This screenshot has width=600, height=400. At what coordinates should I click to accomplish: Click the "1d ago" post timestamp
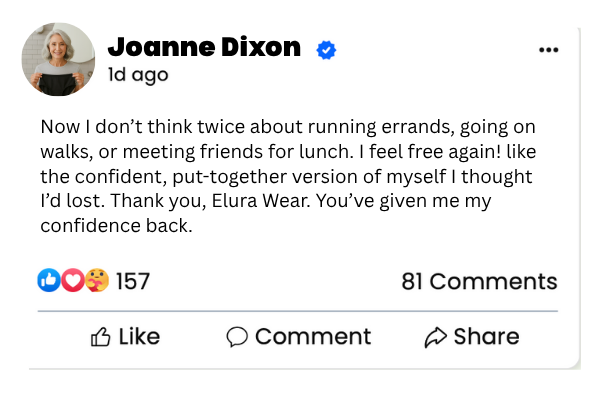coord(138,75)
